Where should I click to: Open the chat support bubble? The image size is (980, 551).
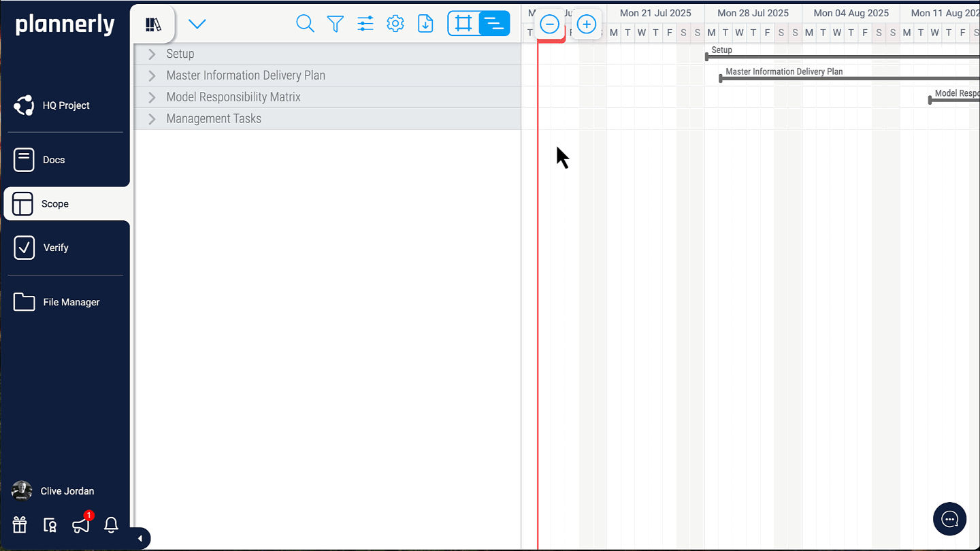coord(949,519)
